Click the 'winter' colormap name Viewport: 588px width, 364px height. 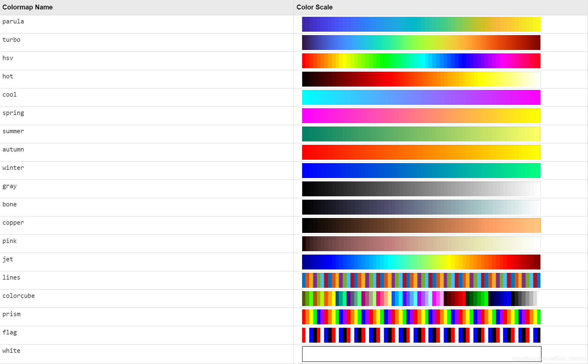(x=13, y=168)
